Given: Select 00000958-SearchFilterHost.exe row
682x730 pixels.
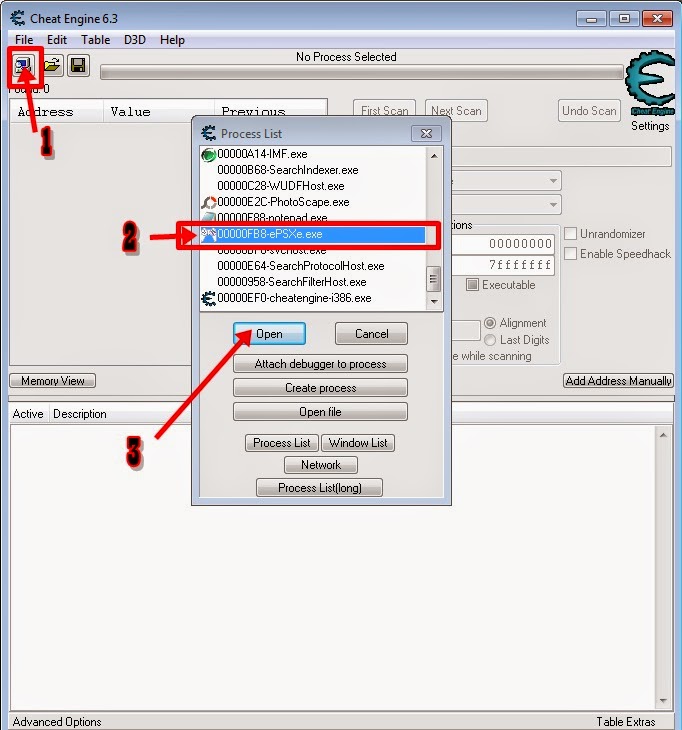Looking at the screenshot, I should coord(292,282).
